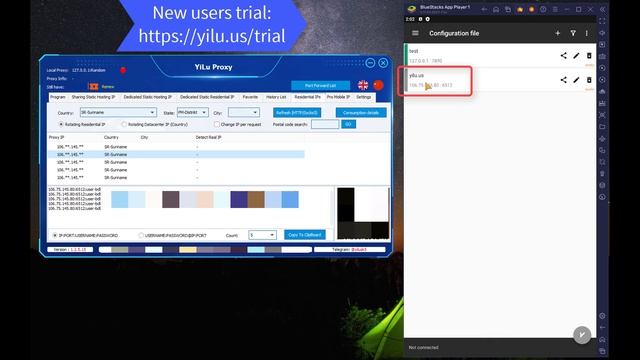Share the test configuration
This screenshot has width=640, height=360.
coord(563,56)
